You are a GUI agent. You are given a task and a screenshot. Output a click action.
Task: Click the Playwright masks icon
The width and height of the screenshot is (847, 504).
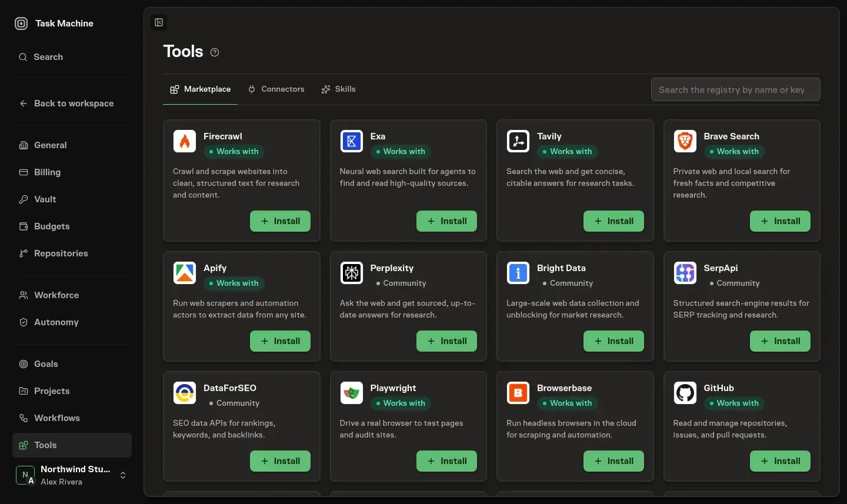(x=352, y=393)
